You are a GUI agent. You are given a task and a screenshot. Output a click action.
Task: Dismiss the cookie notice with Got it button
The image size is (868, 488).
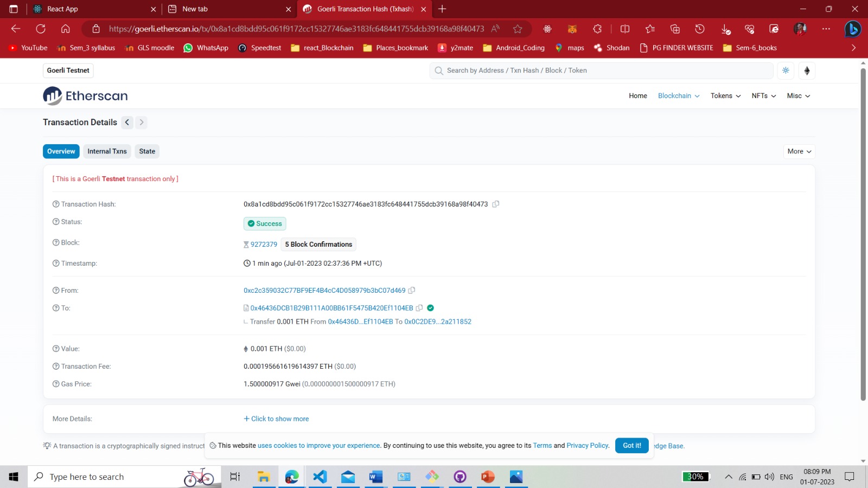coord(631,445)
